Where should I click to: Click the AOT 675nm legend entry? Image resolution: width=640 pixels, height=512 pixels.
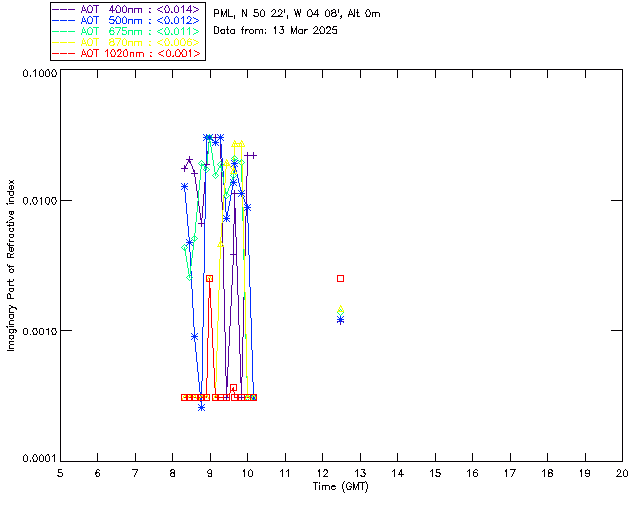tap(127, 31)
